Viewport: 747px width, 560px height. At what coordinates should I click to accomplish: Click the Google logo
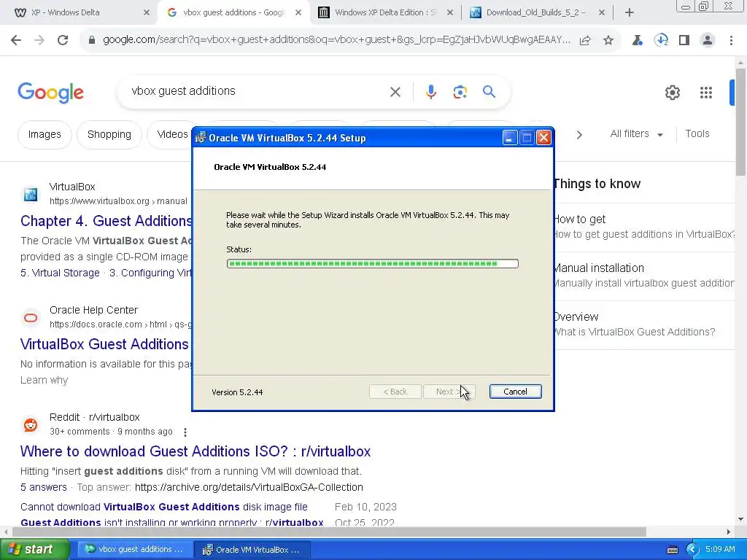pos(51,93)
